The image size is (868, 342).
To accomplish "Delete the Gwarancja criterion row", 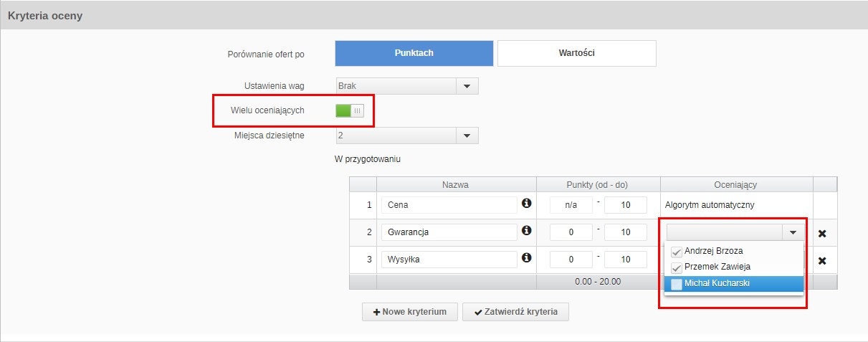I will 822,233.
